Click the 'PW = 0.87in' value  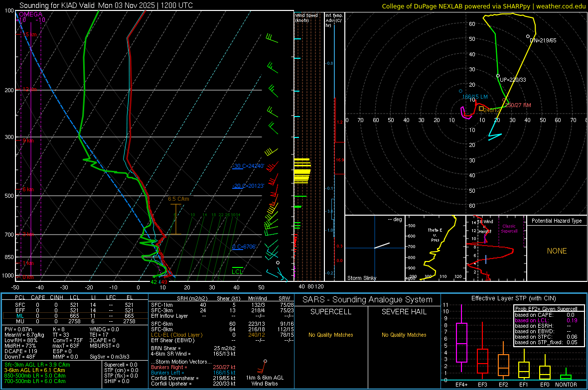coord(18,329)
